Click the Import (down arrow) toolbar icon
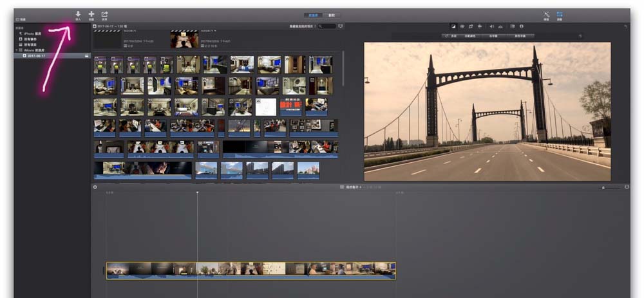This screenshot has height=298, width=644. (78, 14)
